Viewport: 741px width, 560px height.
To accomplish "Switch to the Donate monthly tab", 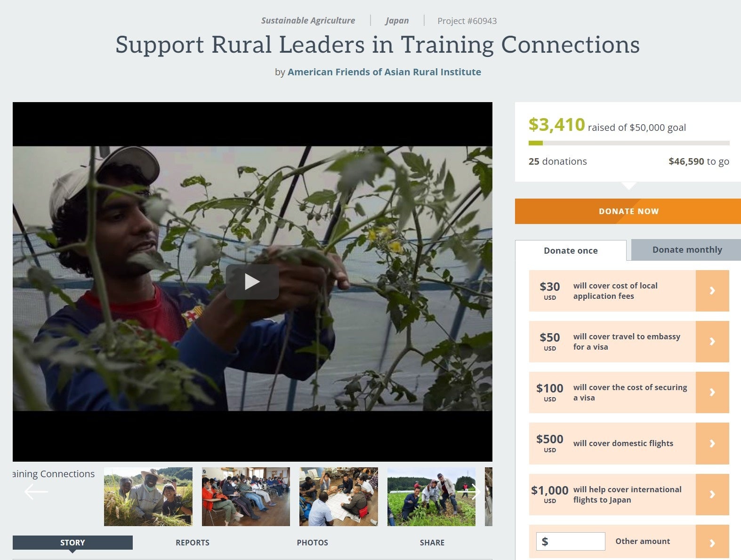I will [x=686, y=250].
